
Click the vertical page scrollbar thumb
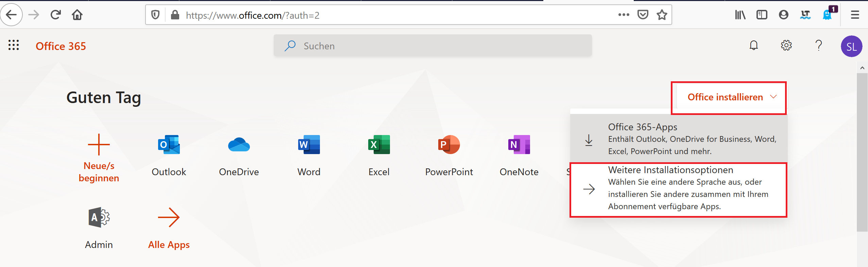[862, 152]
